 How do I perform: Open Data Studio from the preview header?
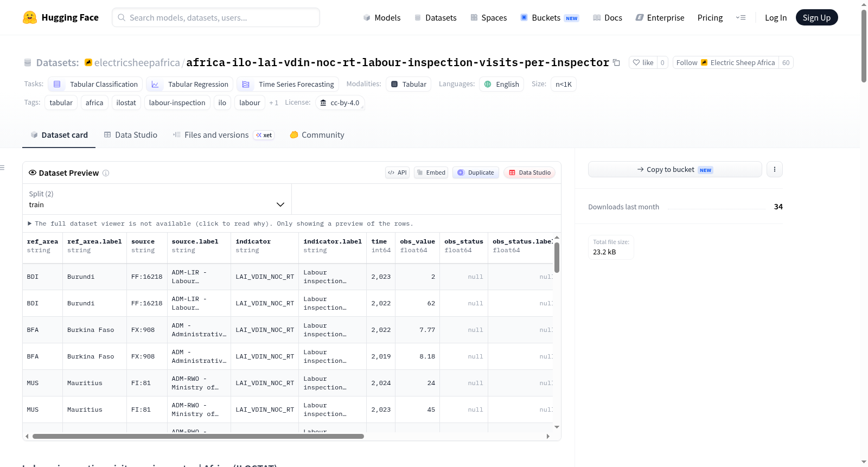point(529,172)
